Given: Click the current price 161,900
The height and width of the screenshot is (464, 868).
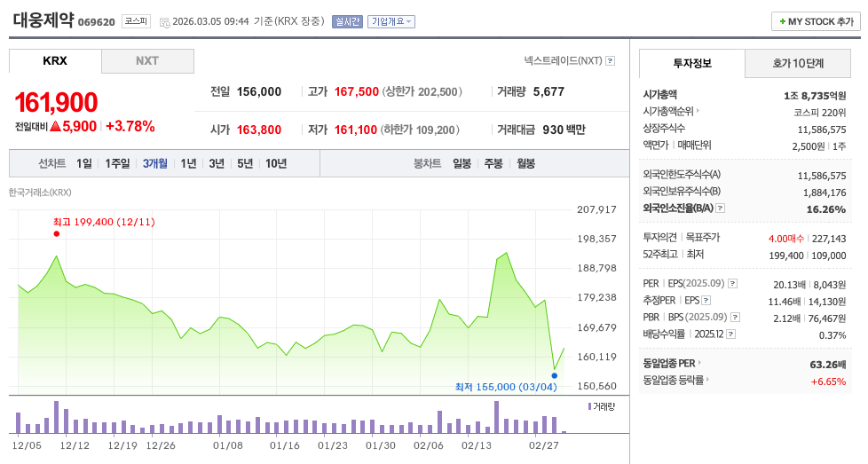Looking at the screenshot, I should 56,103.
